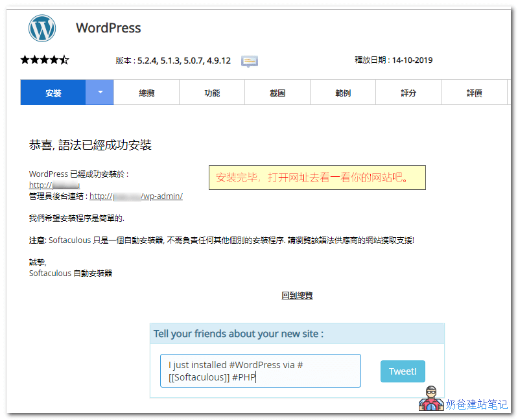Open the changelog speech-bubble icon beside versions
Screen dimensions: 518x420
[250, 62]
